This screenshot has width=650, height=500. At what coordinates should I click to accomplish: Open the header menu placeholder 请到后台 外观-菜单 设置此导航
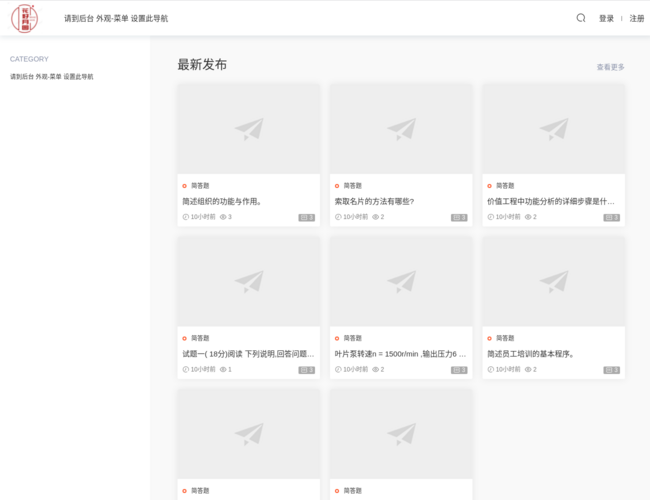click(116, 18)
